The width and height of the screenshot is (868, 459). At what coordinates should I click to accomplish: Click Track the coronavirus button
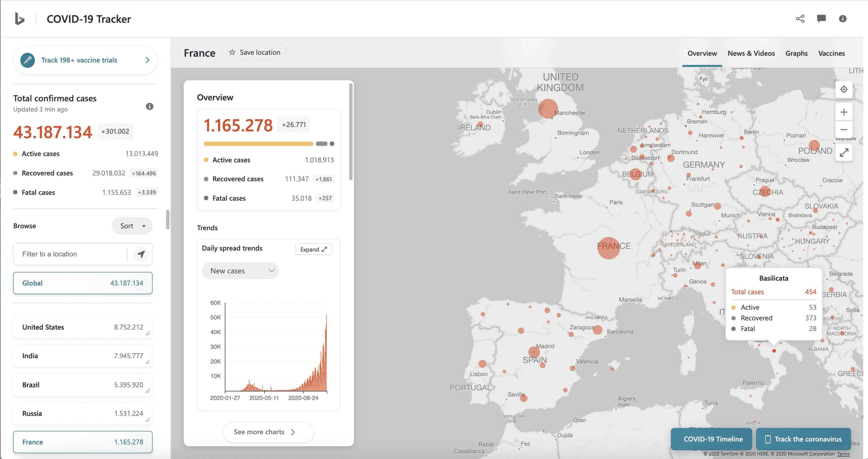tap(804, 439)
